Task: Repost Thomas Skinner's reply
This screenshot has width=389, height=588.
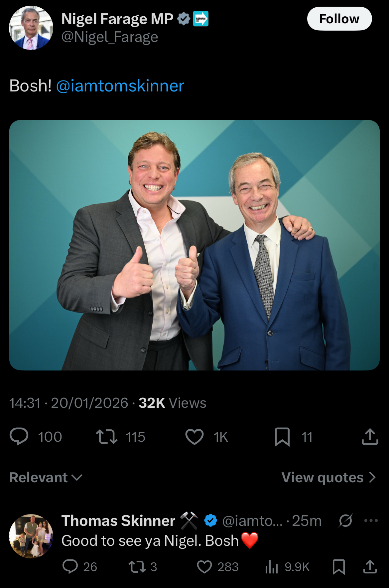Action: click(137, 566)
